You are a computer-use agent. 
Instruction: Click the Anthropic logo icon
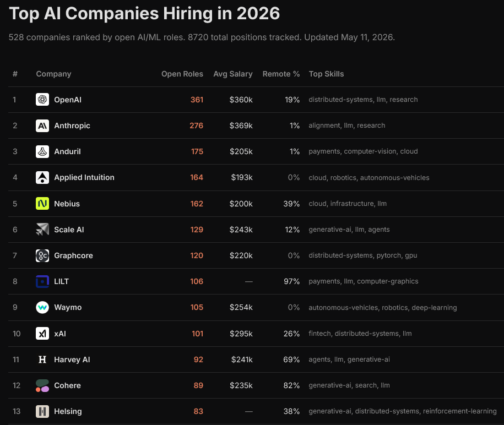tap(42, 126)
